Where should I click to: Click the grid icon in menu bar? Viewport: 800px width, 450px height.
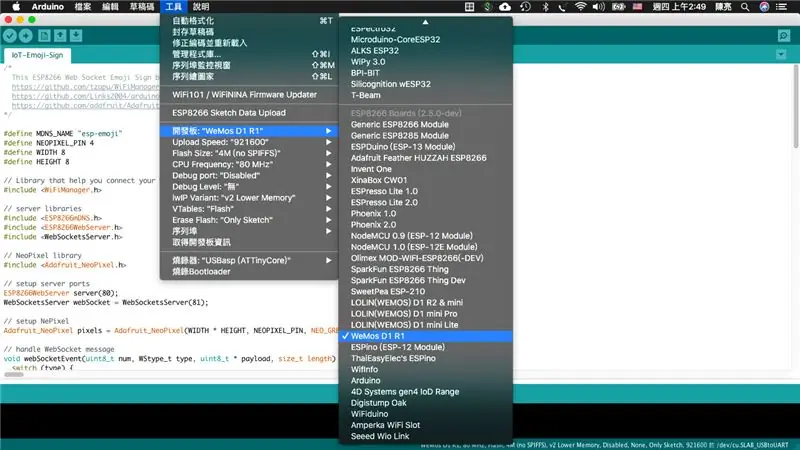[469, 7]
